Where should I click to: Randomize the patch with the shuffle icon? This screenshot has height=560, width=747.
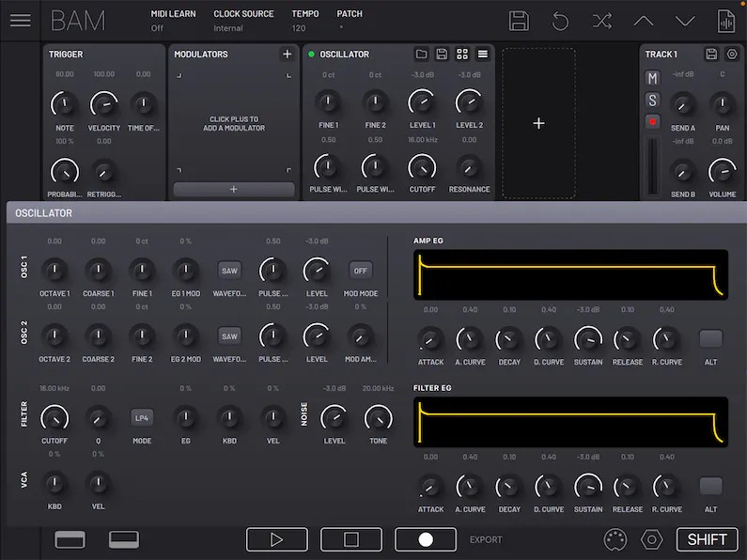[x=601, y=21]
